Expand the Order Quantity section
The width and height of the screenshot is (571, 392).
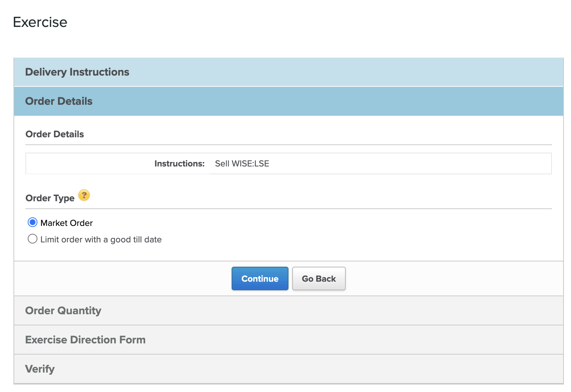point(288,310)
